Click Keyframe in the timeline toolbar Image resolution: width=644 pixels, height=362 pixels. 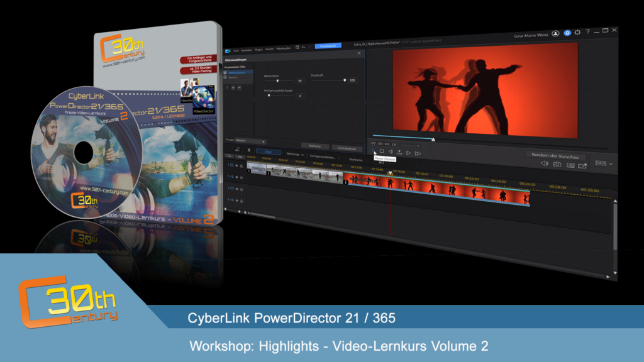click(x=356, y=160)
